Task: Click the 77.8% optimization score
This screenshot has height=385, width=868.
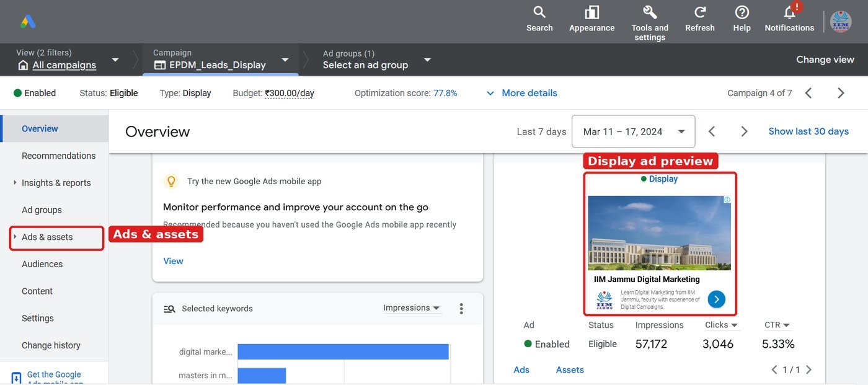Action: (x=445, y=93)
